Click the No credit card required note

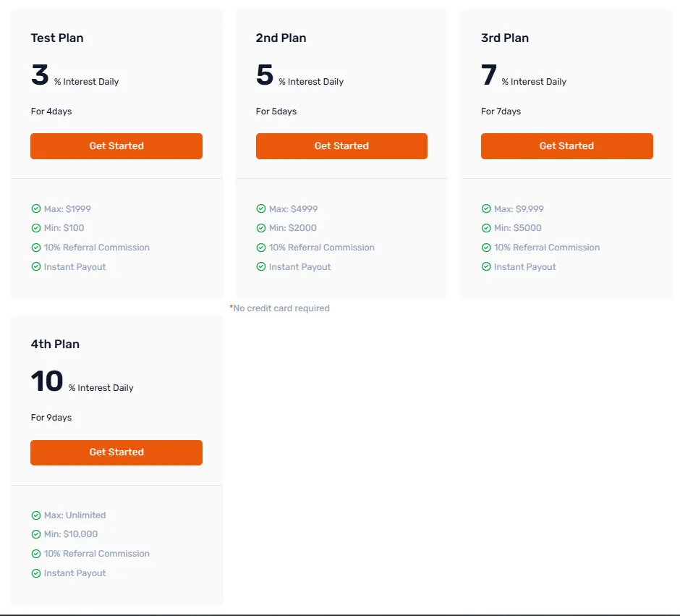pos(280,308)
